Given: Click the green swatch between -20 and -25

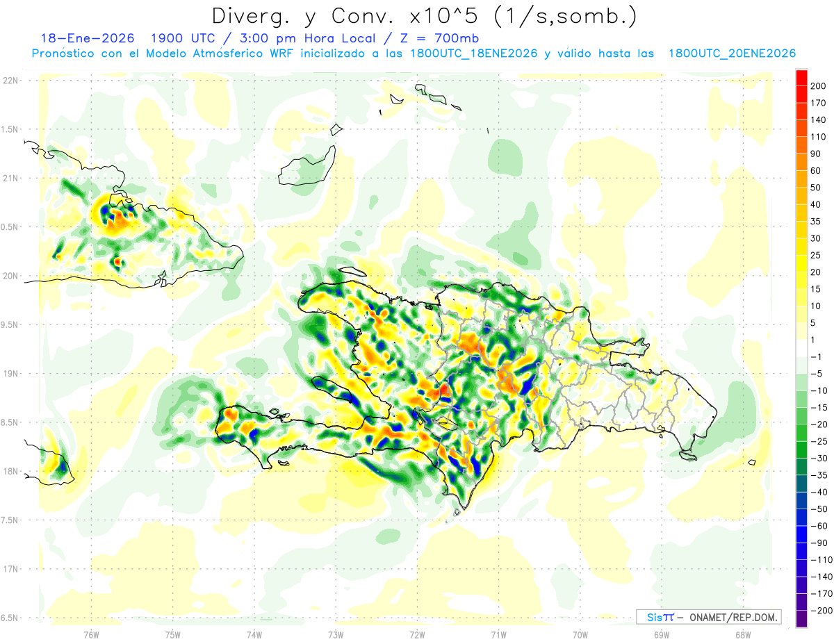Looking at the screenshot, I should [x=801, y=433].
